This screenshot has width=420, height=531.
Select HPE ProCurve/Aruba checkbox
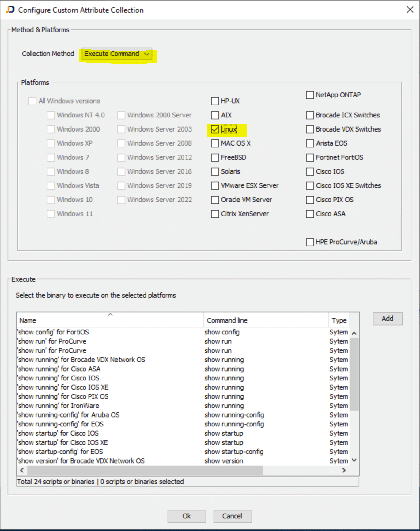coord(310,242)
